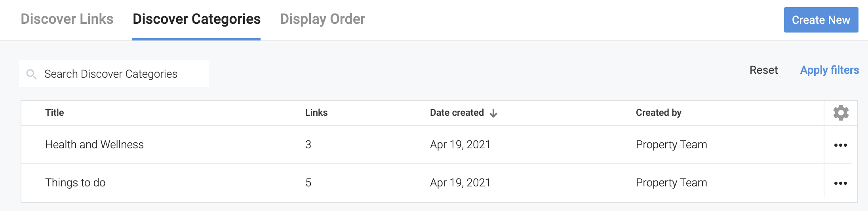
Task: Select the Discover Categories tab
Action: [196, 19]
